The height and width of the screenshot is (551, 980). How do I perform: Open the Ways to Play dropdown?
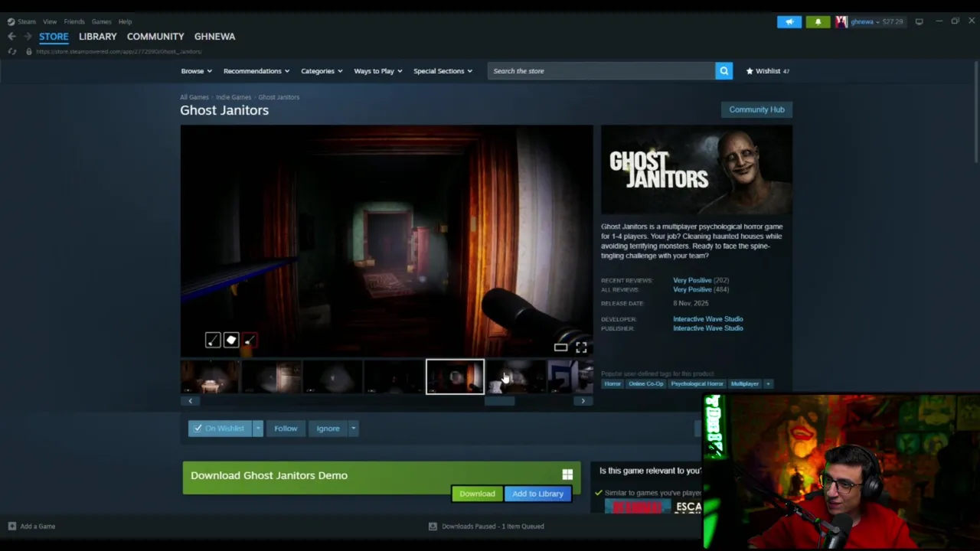tap(377, 71)
